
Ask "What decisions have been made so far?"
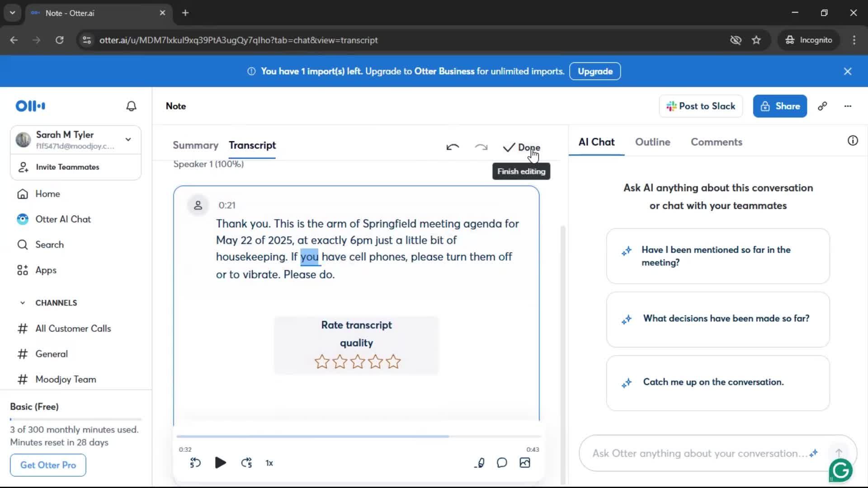point(718,319)
